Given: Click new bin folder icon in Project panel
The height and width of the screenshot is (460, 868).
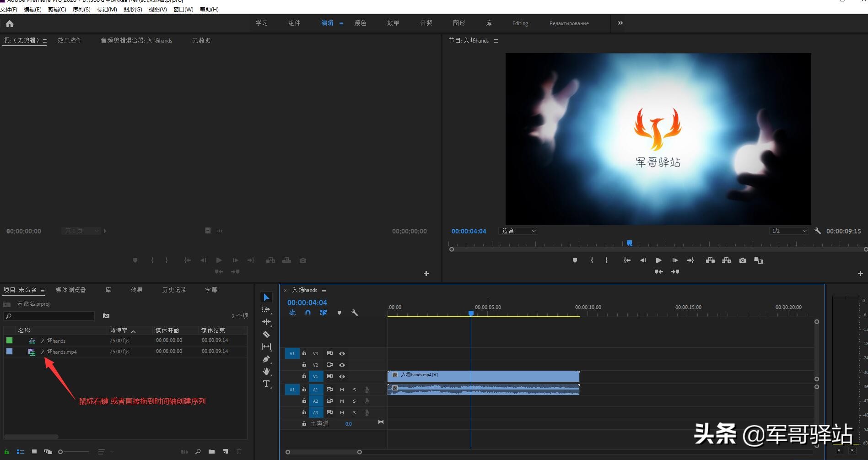Looking at the screenshot, I should point(211,452).
